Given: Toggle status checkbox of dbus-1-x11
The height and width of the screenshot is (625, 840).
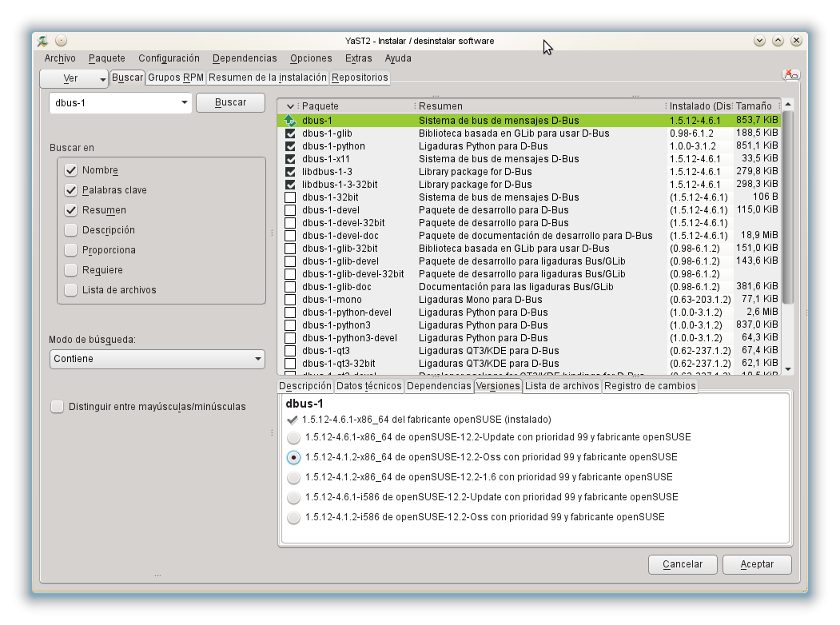Looking at the screenshot, I should tap(290, 159).
